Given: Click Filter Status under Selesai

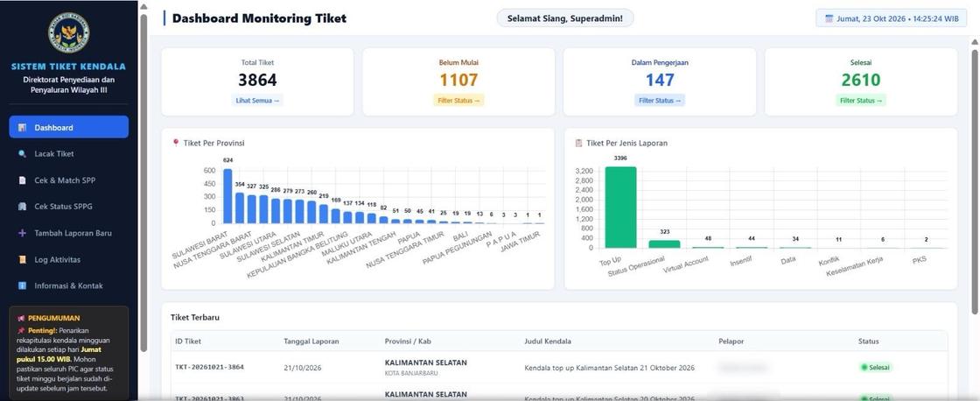Looking at the screenshot, I should click(x=861, y=100).
